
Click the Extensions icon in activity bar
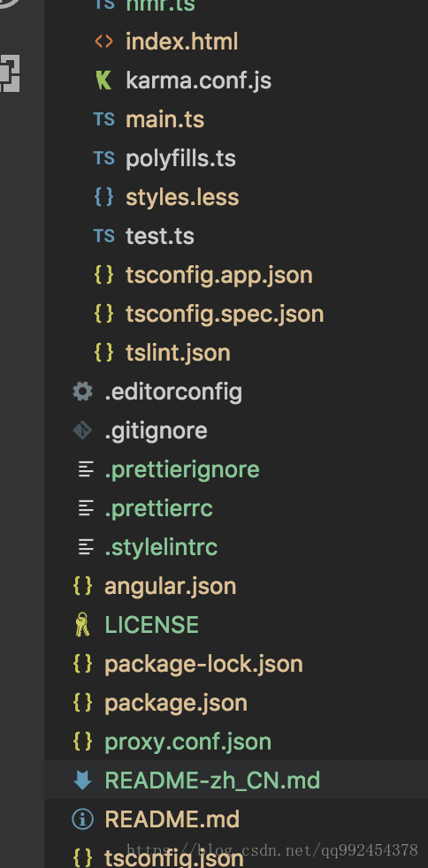(x=8, y=73)
